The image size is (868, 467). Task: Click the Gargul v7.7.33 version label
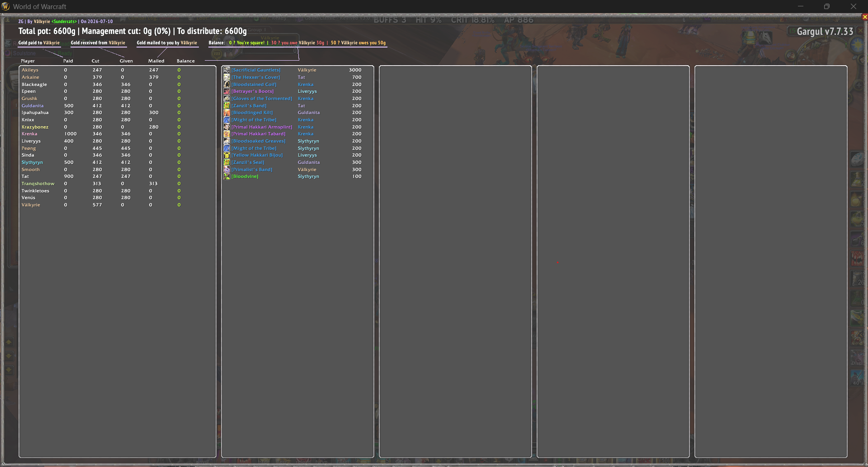[x=825, y=32]
